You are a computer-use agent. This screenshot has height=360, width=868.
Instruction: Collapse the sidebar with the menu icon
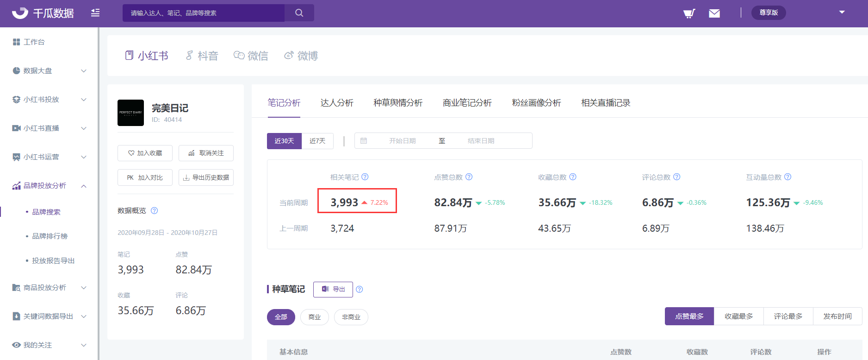click(95, 13)
